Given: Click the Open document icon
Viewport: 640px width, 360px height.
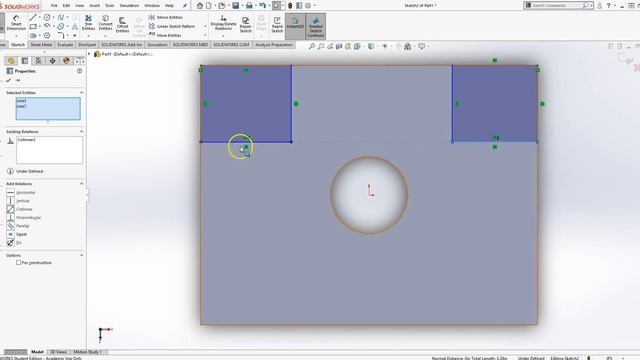Looking at the screenshot, I should pos(222,6).
